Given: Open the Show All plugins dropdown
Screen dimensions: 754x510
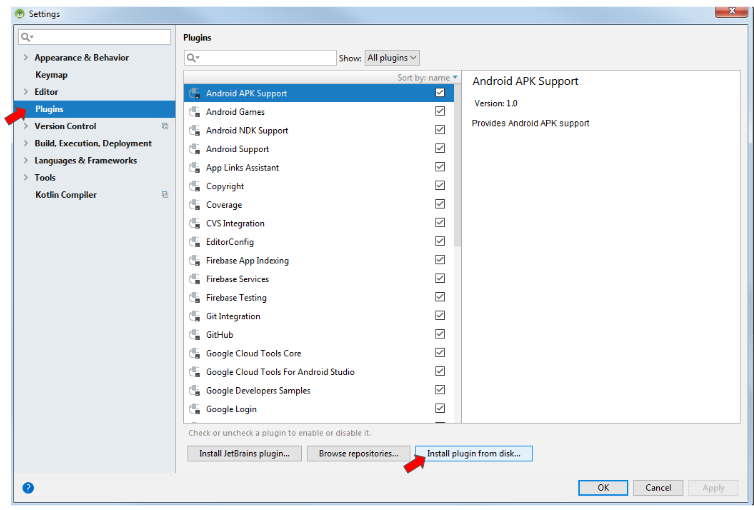Looking at the screenshot, I should point(392,58).
